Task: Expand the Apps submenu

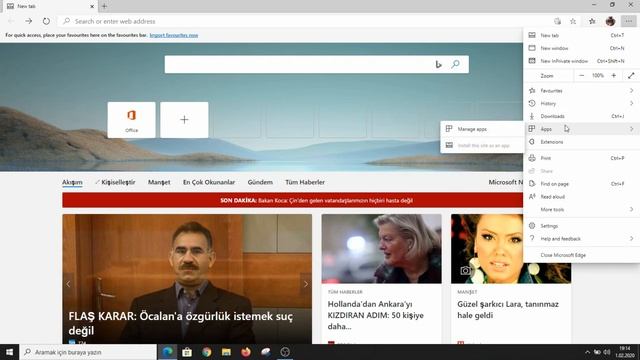Action: click(582, 129)
